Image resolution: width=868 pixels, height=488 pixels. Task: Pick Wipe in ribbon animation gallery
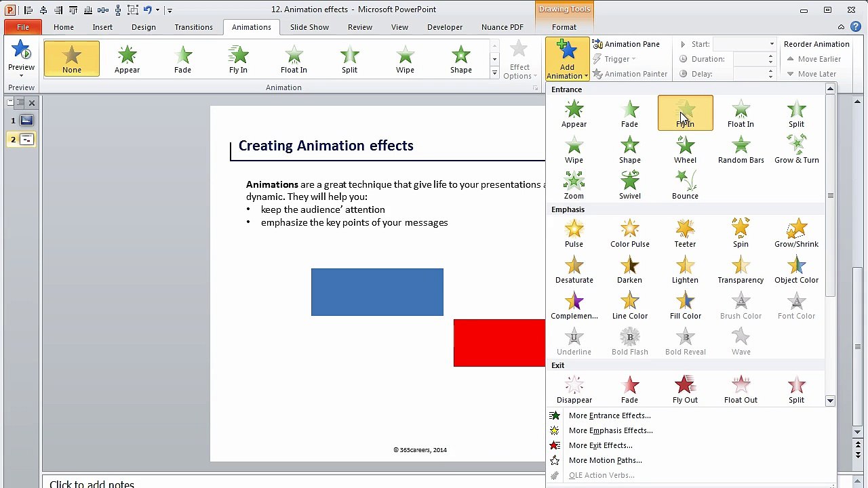405,58
